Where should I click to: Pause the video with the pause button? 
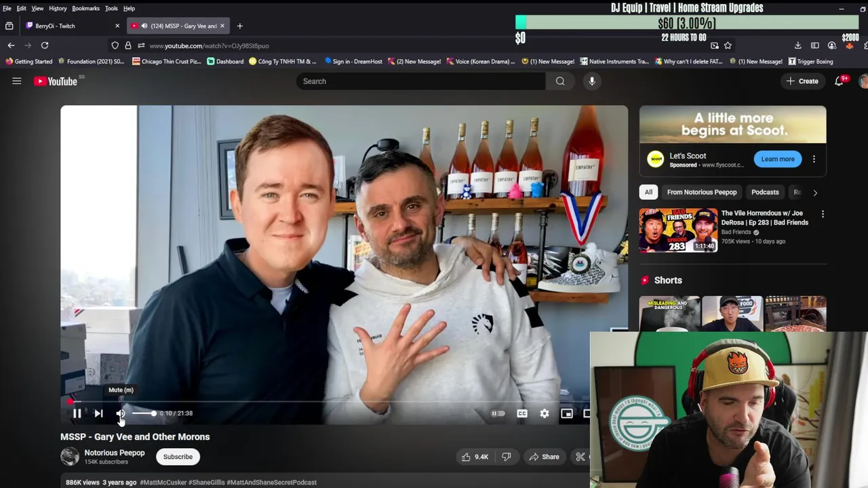pos(77,413)
